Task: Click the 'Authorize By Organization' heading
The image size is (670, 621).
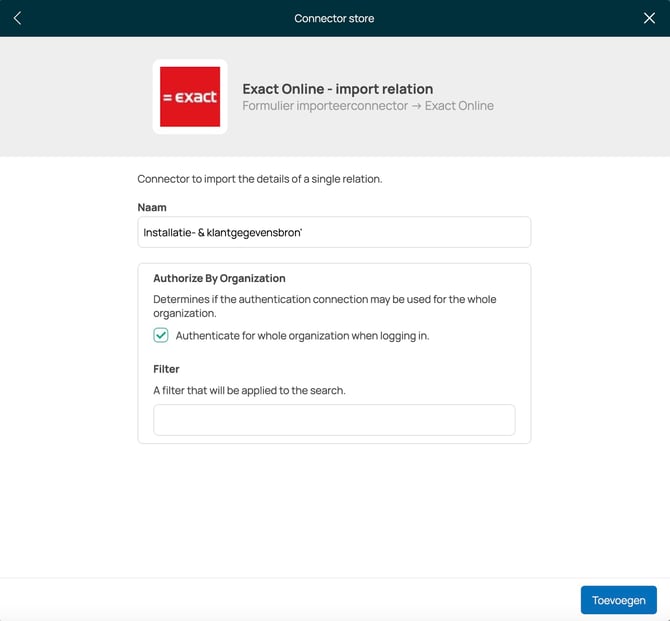Action: 219,278
